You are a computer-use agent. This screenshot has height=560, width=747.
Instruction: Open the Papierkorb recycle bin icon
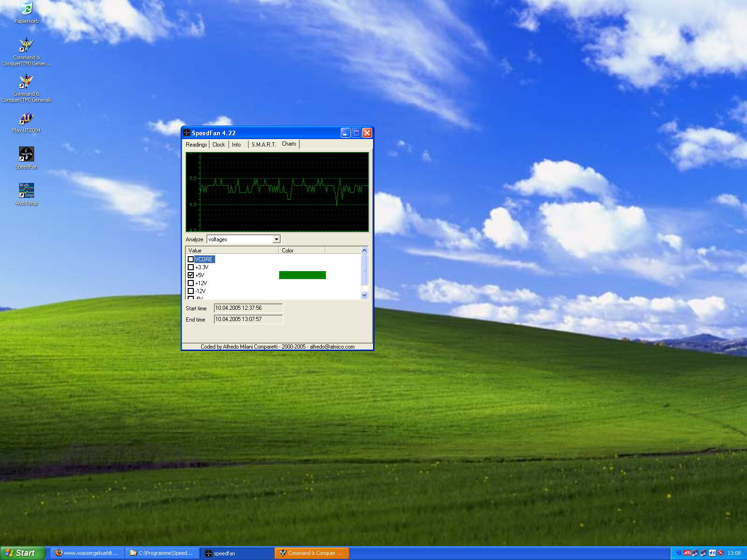pyautogui.click(x=26, y=13)
